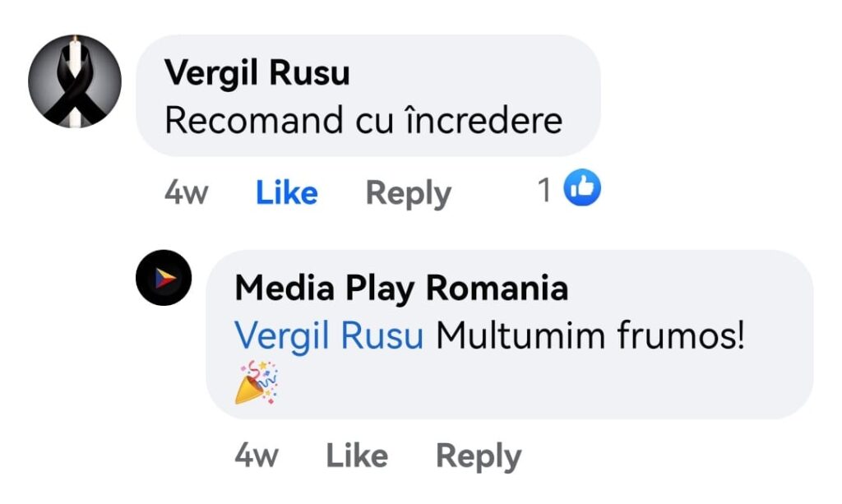View the reaction count of 1

[544, 189]
